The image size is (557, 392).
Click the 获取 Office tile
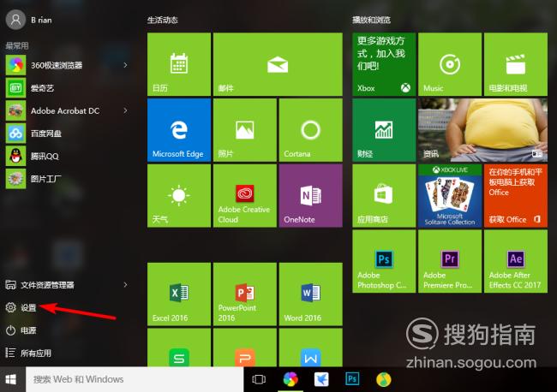(x=516, y=195)
